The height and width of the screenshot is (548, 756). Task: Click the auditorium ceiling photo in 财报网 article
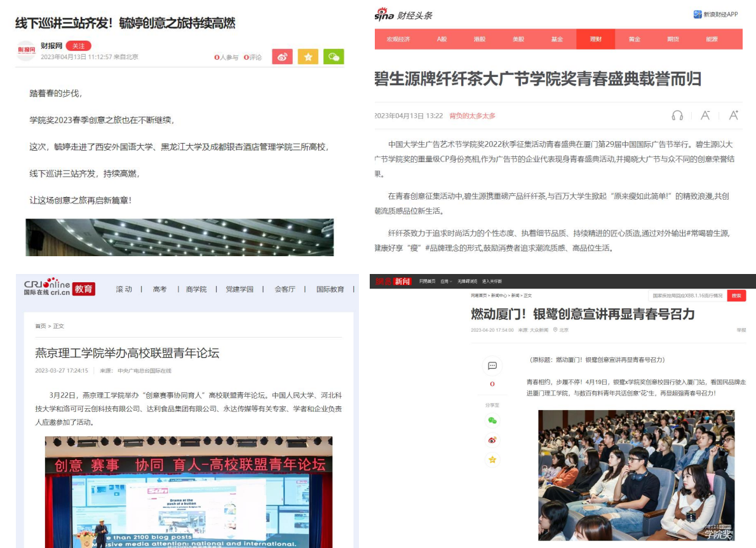[179, 237]
